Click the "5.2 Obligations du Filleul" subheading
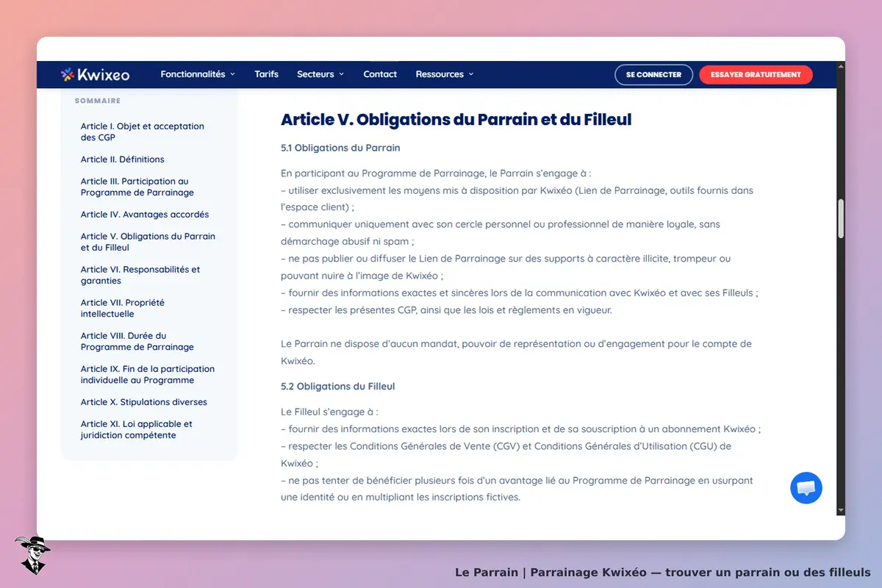Viewport: 882px width, 588px height. click(338, 387)
